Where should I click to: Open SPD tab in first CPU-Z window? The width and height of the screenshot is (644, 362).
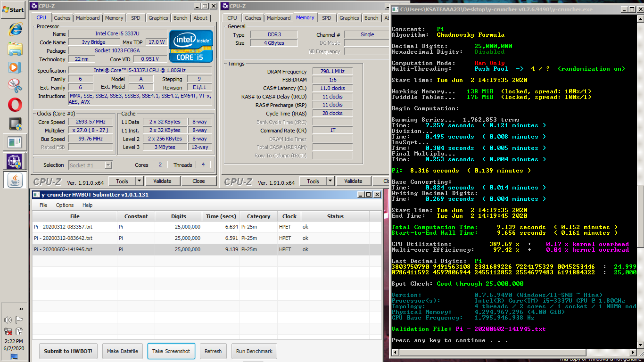(x=136, y=18)
